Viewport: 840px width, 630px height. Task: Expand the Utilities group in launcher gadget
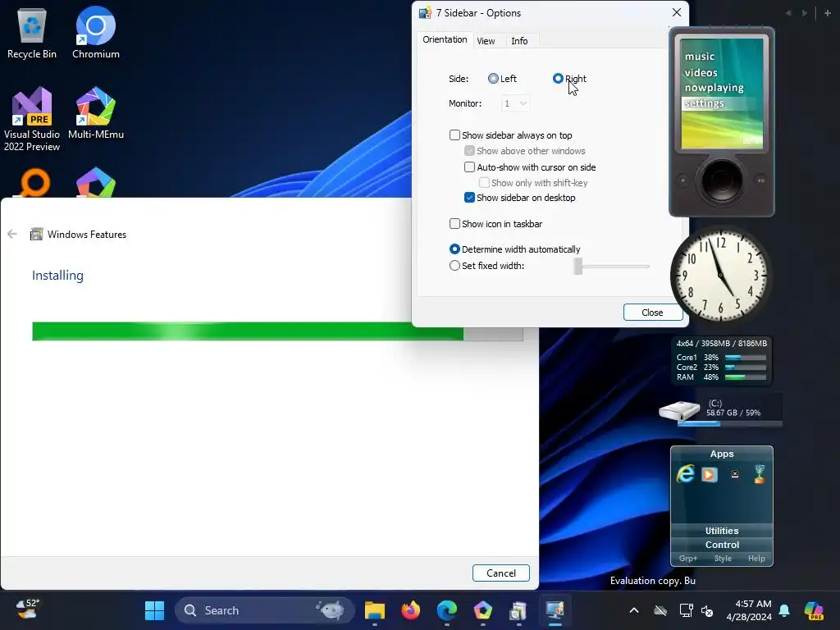[x=722, y=531]
